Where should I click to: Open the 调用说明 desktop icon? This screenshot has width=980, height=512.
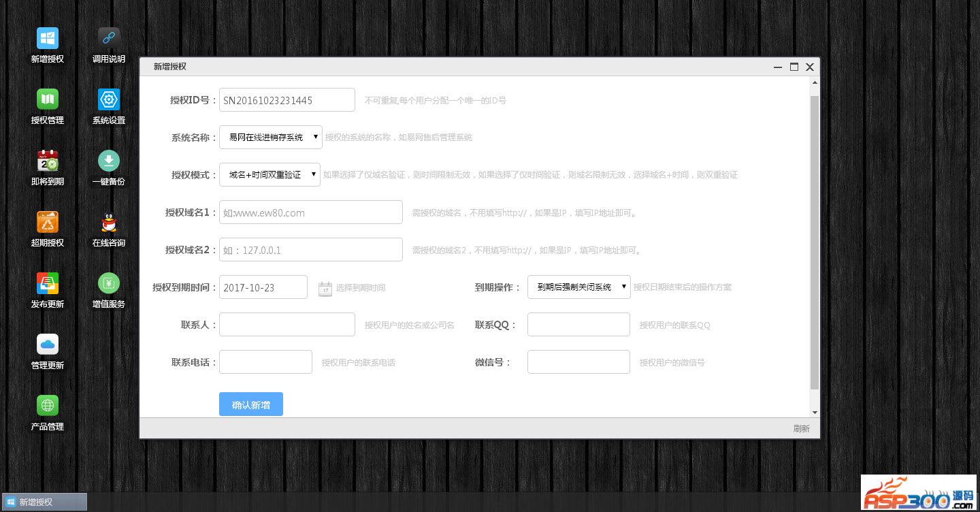click(x=109, y=39)
